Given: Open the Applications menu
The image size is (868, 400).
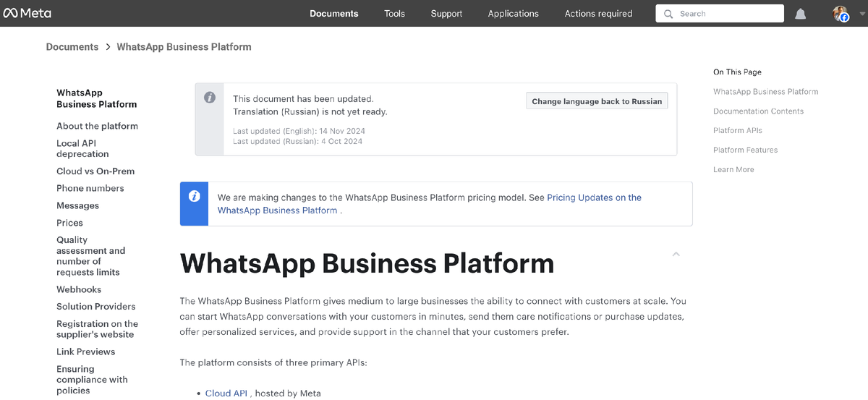Looking at the screenshot, I should 513,14.
